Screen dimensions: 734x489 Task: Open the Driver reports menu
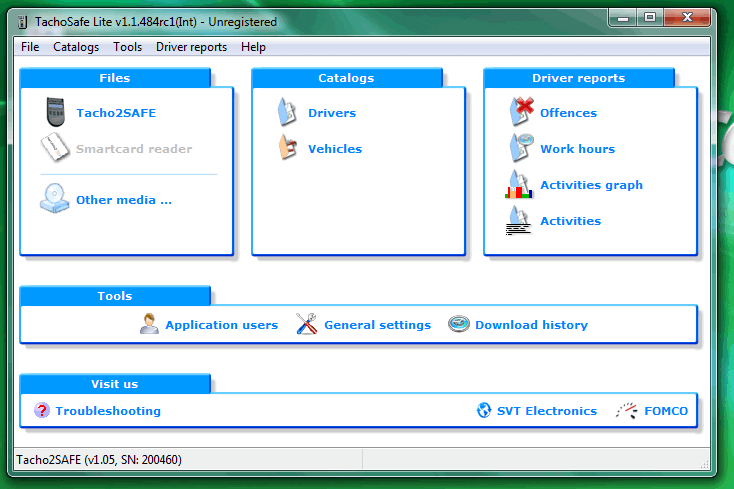click(192, 47)
